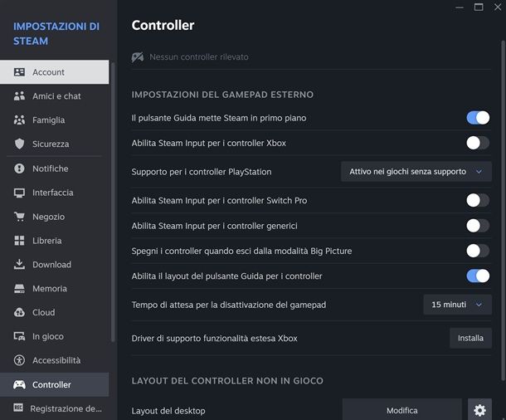The image size is (506, 420).
Task: Click the Installa button for Xbox driver
Action: 470,339
